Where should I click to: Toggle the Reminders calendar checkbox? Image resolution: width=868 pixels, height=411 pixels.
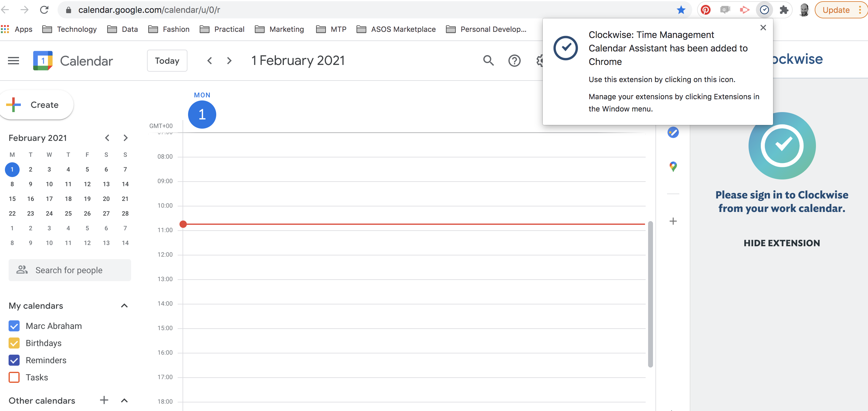[14, 360]
